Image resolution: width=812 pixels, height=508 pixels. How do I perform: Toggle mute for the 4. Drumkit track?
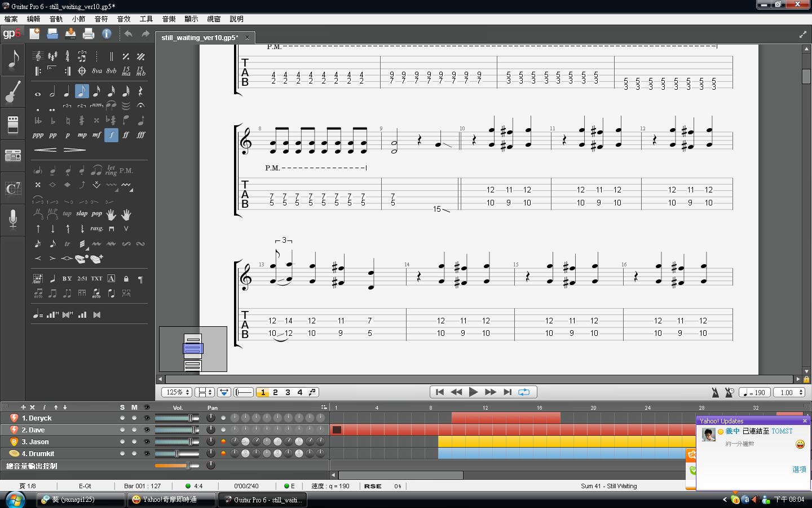pos(134,454)
